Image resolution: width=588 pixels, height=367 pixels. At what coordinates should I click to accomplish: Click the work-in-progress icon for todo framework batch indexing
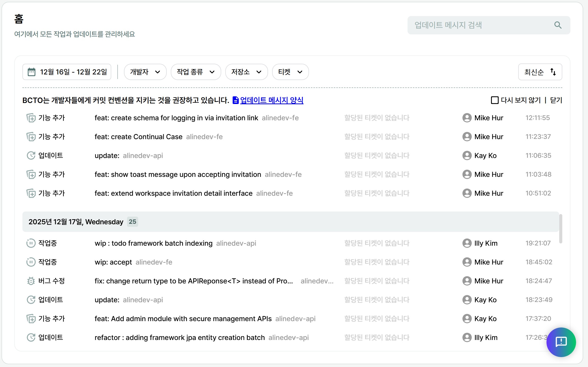point(31,243)
